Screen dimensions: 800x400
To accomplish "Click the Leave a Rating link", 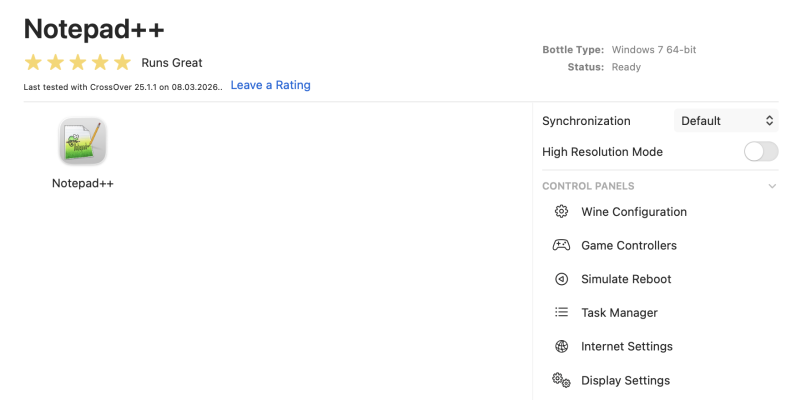I will click(x=270, y=85).
